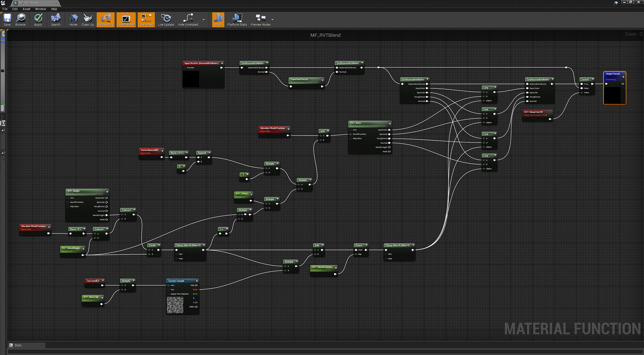Run Clean Up on the graph

click(87, 19)
